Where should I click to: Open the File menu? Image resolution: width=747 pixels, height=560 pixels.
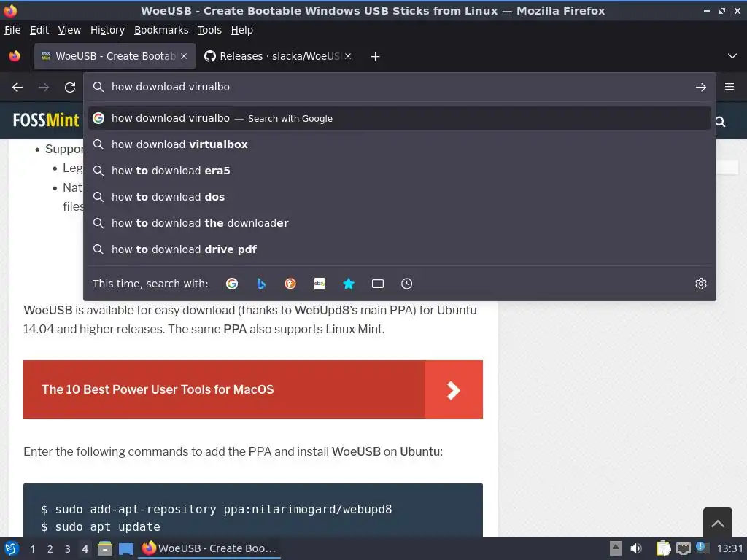pyautogui.click(x=12, y=30)
